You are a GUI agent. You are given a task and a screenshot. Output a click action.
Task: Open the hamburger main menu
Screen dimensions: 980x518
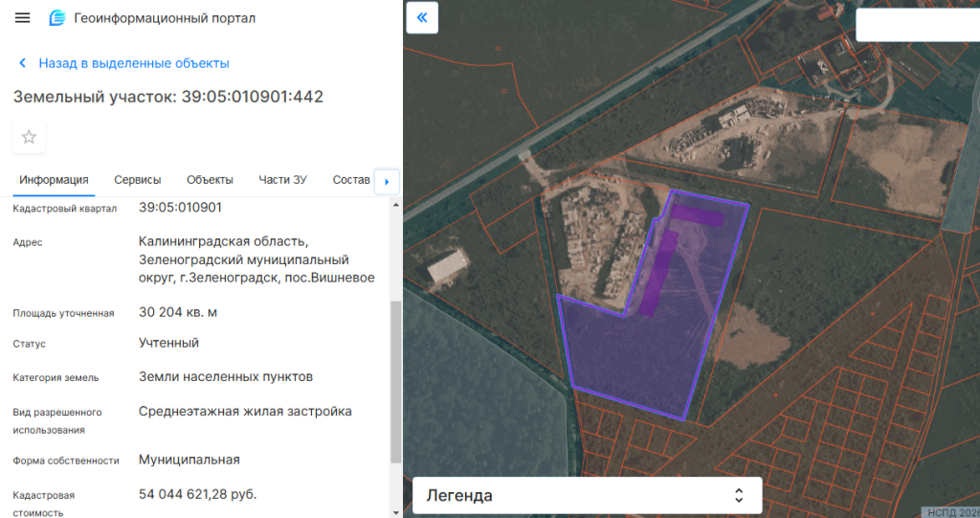pyautogui.click(x=23, y=18)
